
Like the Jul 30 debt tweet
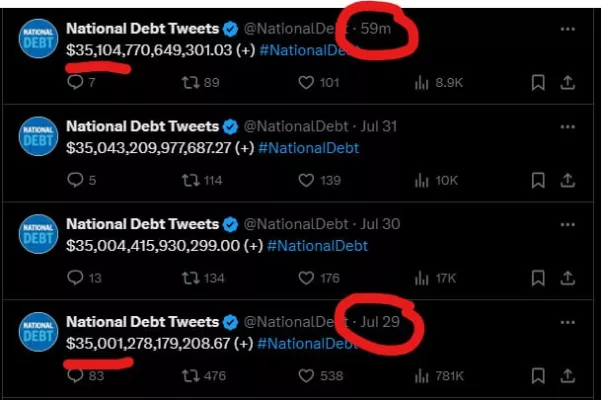tap(306, 278)
